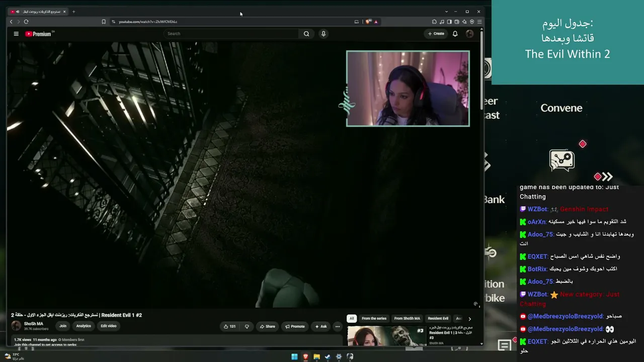Dislike the video with thumbs down
The height and width of the screenshot is (362, 644).
(x=247, y=326)
